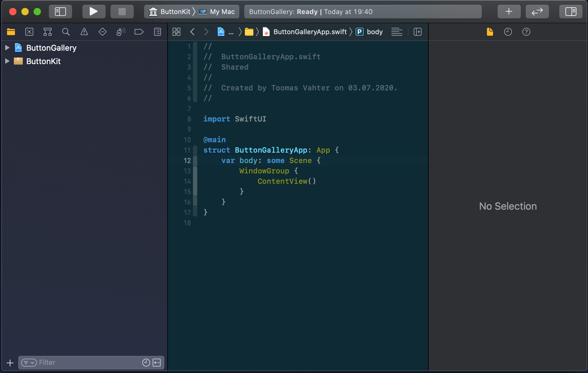This screenshot has width=588, height=373.
Task: Toggle recently modified files filter
Action: [146, 362]
